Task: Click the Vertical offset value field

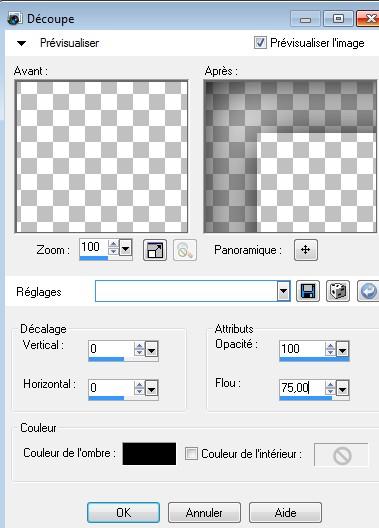Action: tap(111, 349)
